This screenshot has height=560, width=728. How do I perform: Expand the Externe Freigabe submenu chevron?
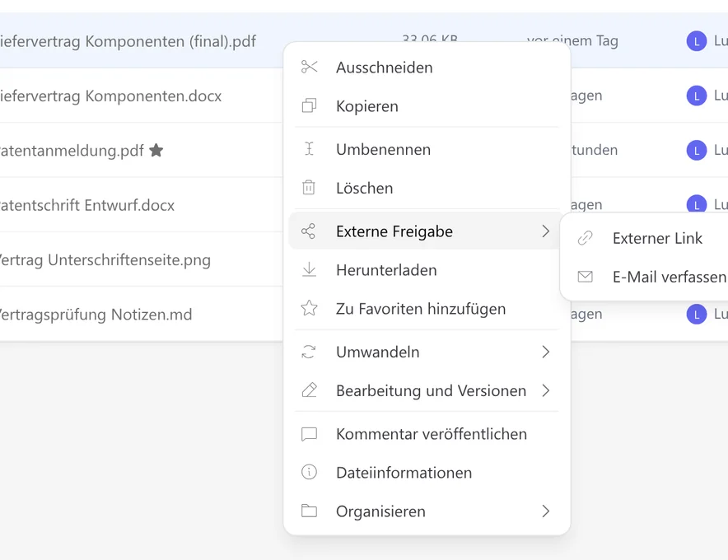tap(546, 231)
